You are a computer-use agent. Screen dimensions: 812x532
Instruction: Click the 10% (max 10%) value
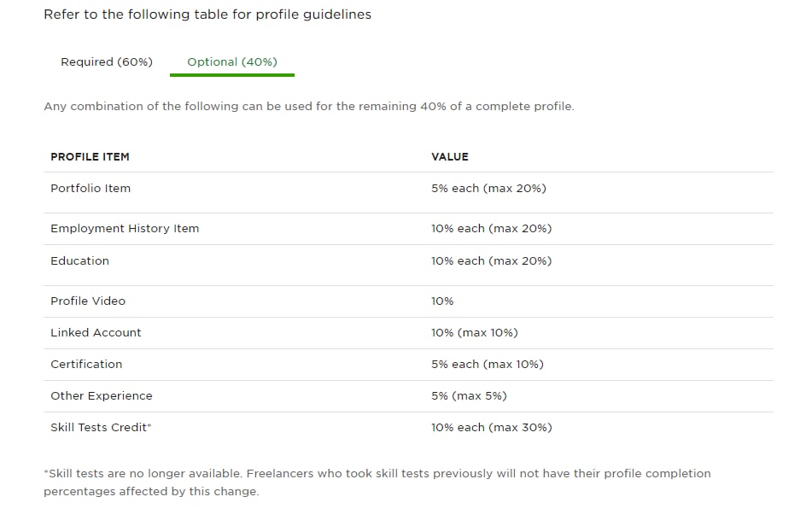coord(475,332)
